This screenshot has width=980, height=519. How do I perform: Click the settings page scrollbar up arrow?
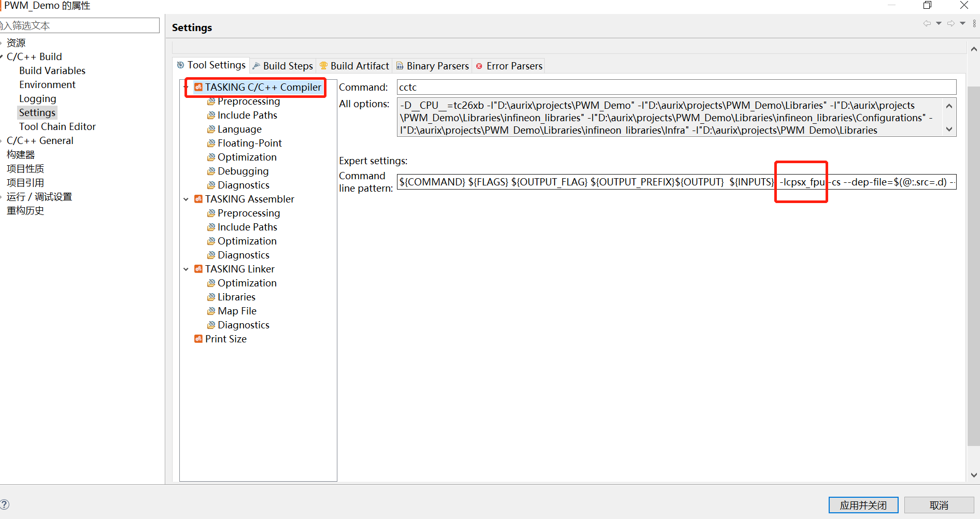[974, 49]
